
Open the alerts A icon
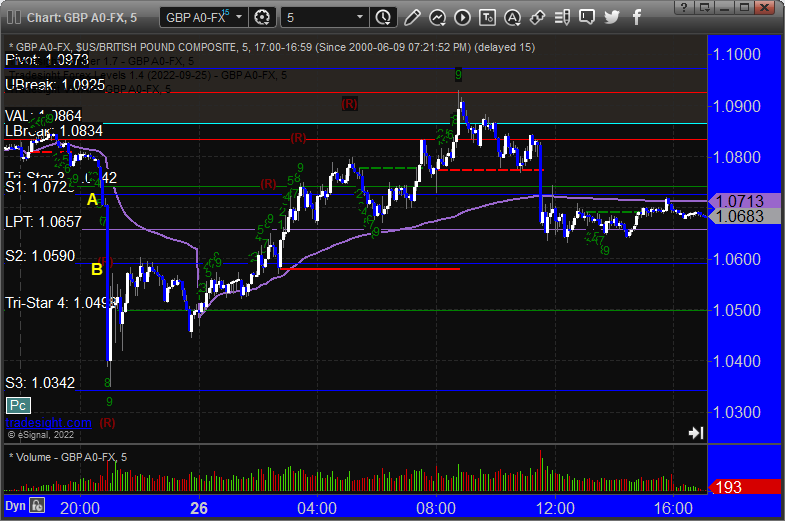tap(512, 18)
